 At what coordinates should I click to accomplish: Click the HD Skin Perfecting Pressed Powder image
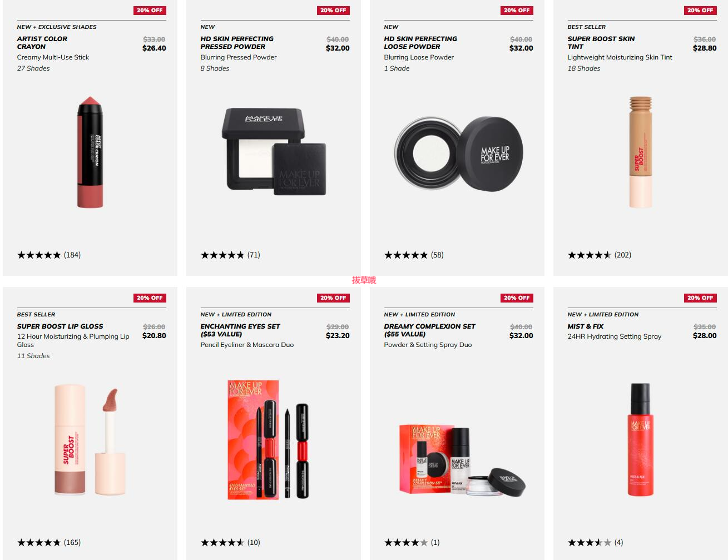(274, 151)
